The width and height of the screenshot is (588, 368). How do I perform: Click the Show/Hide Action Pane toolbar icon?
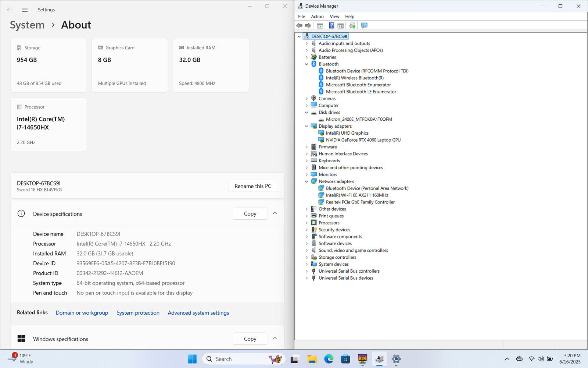pyautogui.click(x=341, y=26)
